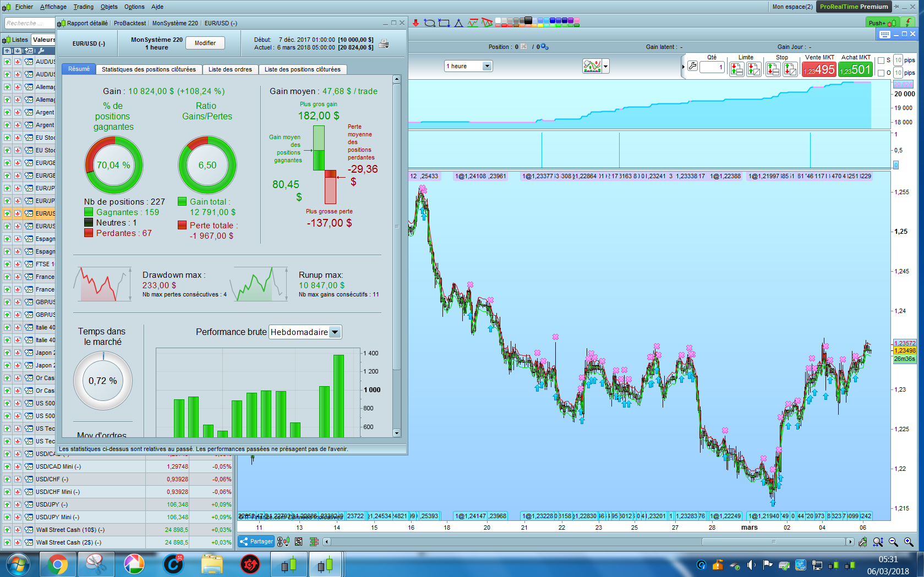Image resolution: width=924 pixels, height=577 pixels.
Task: Open the Objets menu
Action: pos(109,7)
